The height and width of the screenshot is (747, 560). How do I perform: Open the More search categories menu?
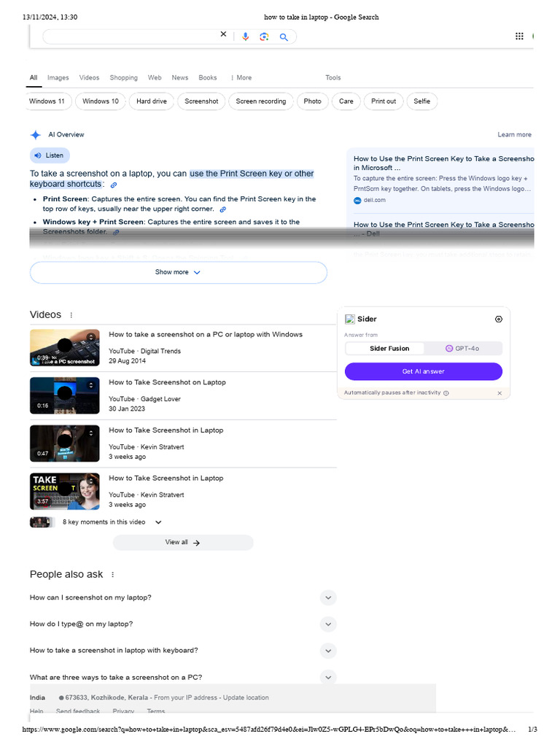click(x=241, y=77)
